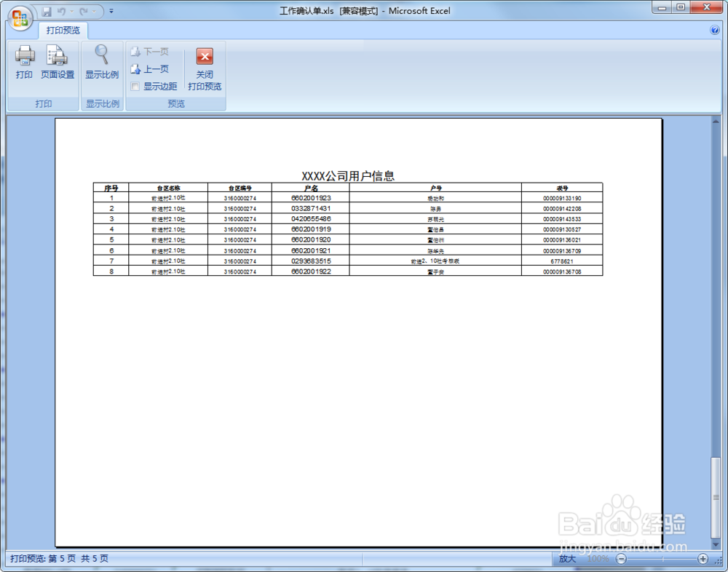Click cell 0293683515
Screen dimensions: 728x572
tap(311, 261)
